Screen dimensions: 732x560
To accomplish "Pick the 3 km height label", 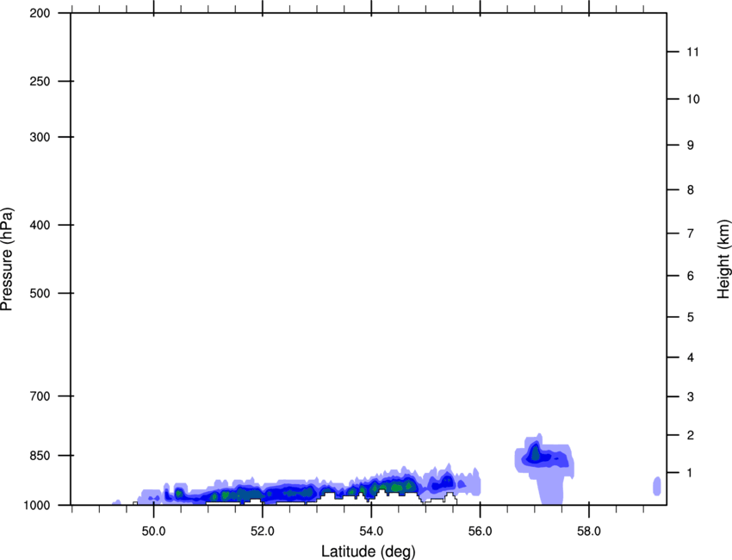I will (691, 396).
